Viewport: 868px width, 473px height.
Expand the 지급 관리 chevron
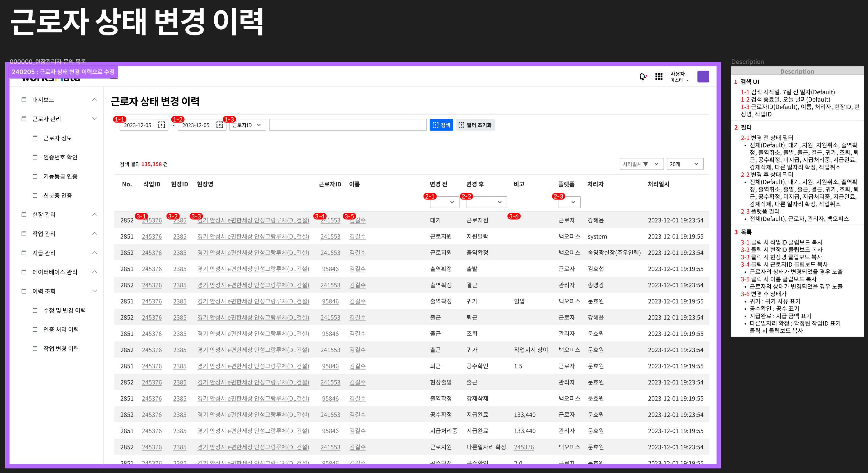(95, 253)
